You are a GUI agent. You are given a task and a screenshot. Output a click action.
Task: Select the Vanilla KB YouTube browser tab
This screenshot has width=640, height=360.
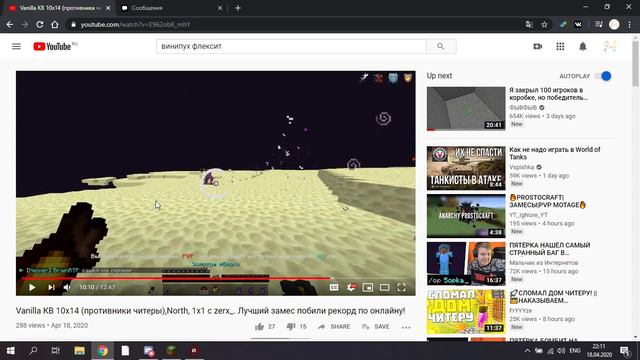coord(59,8)
